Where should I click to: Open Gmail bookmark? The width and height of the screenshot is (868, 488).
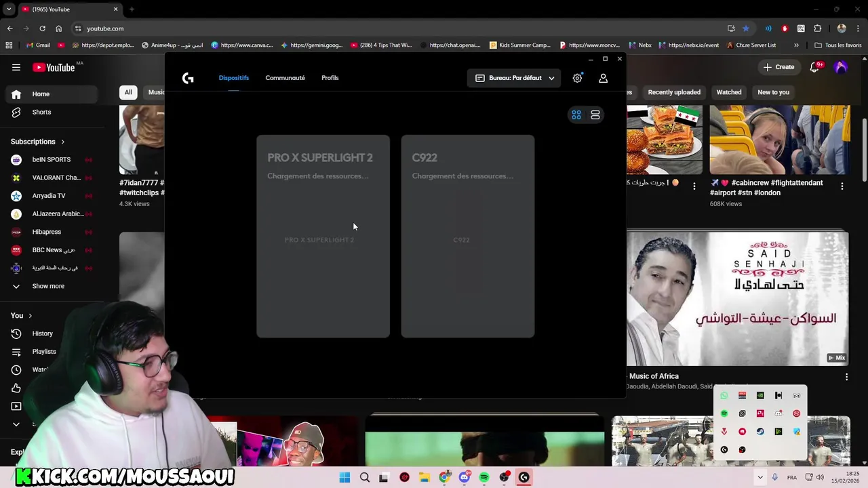[38, 45]
